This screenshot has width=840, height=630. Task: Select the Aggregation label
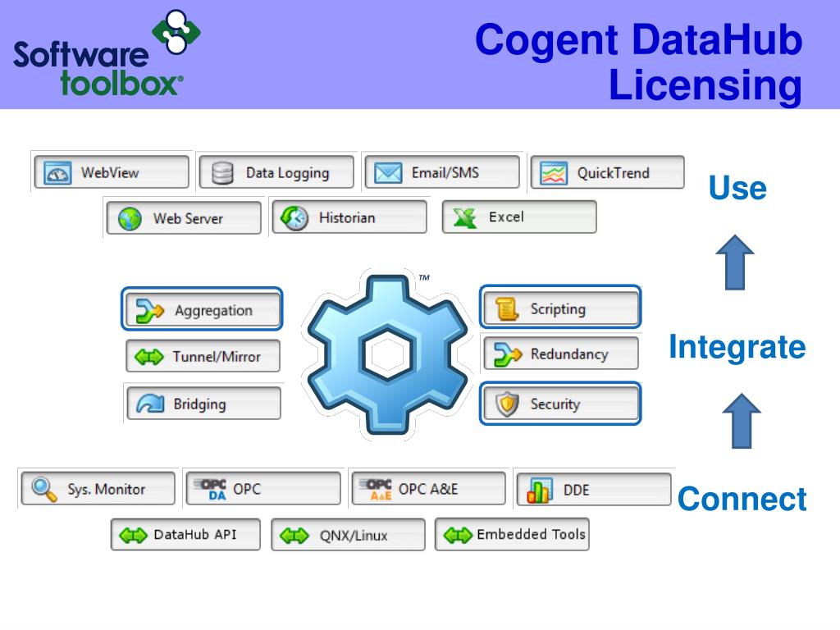[x=214, y=311]
